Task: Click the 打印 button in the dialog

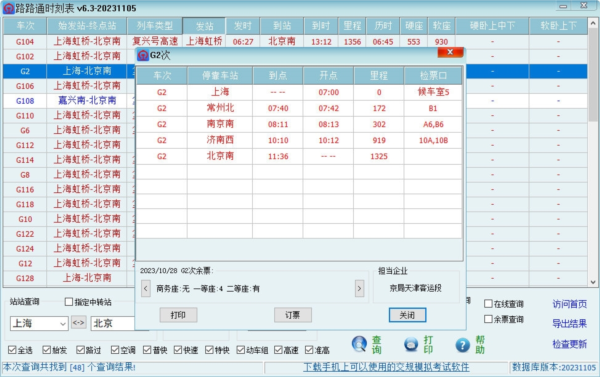Action: coord(178,315)
